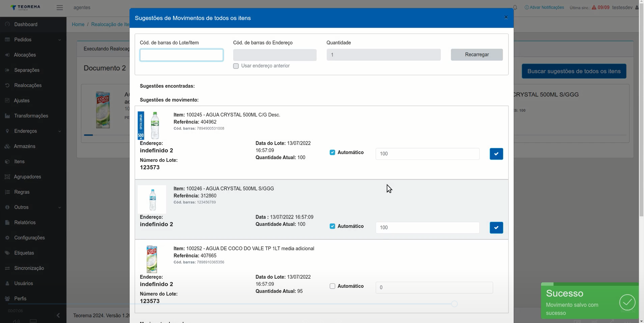The image size is (644, 323).
Task: Collapse the sidebar with the left arrow
Action: (58, 315)
